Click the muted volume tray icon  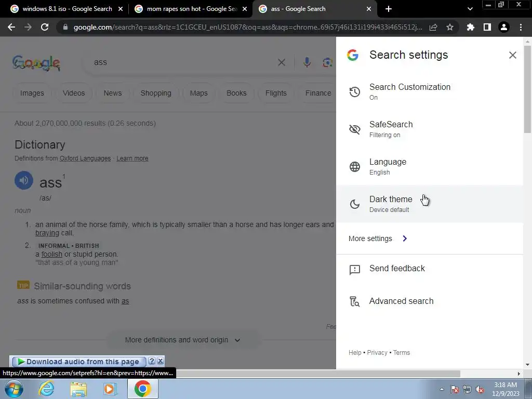[480, 390]
